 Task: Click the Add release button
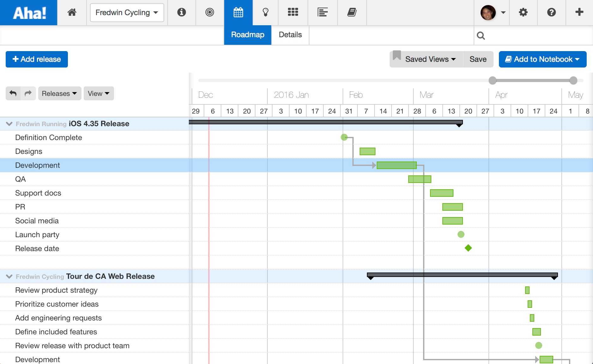(37, 59)
